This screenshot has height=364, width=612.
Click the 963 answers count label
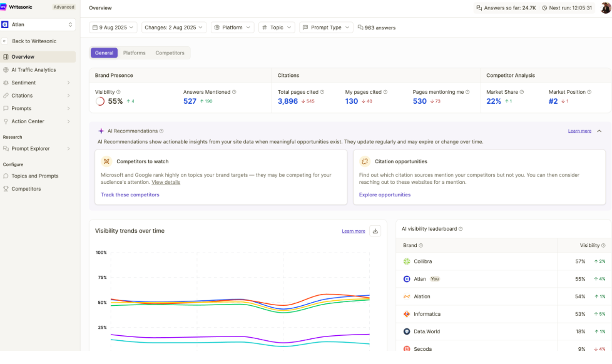click(x=377, y=28)
